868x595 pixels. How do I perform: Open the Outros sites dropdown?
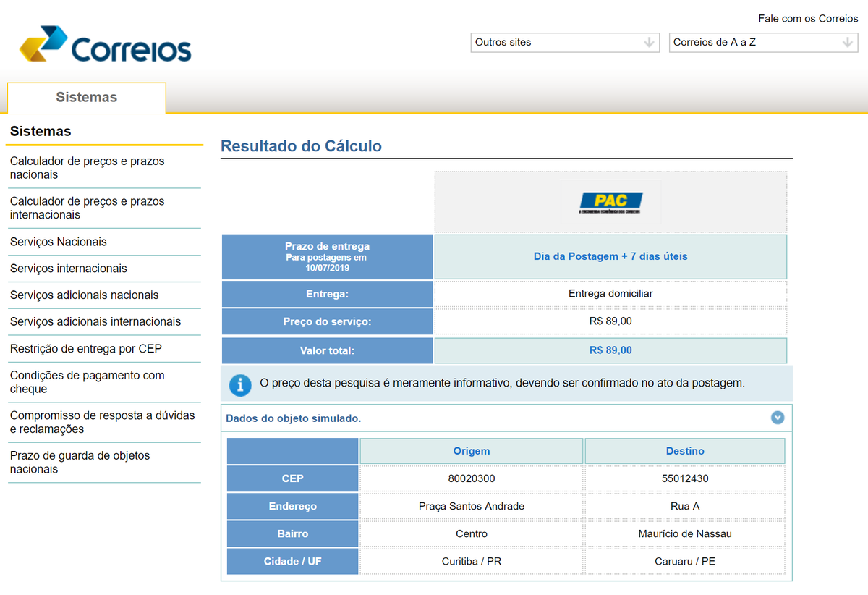564,43
